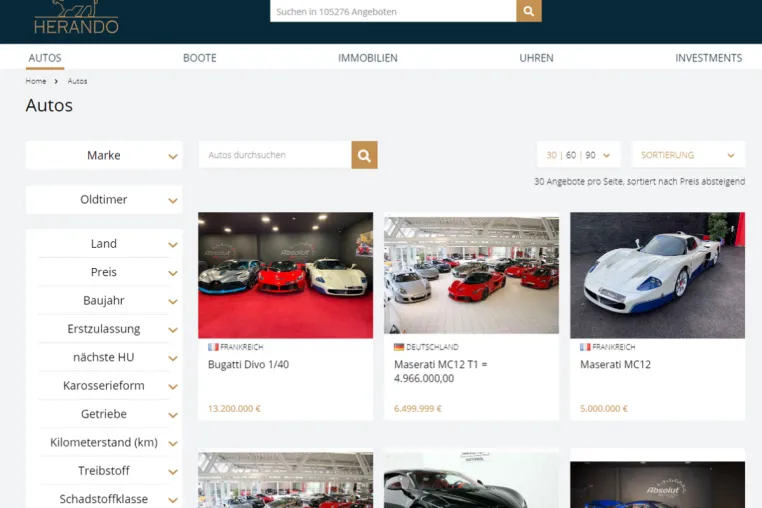Expand the Baujahr filter
Screen dimensions: 762x508
(104, 300)
